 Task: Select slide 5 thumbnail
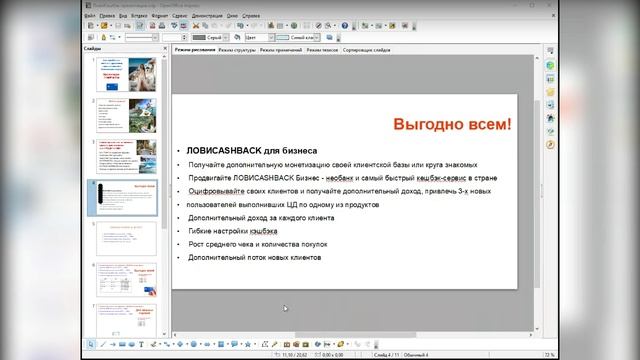[x=126, y=239]
